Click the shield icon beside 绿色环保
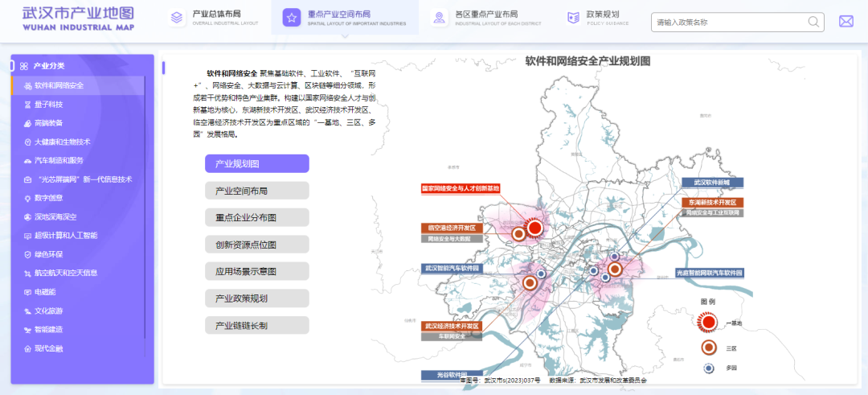This screenshot has width=868, height=395. click(27, 255)
